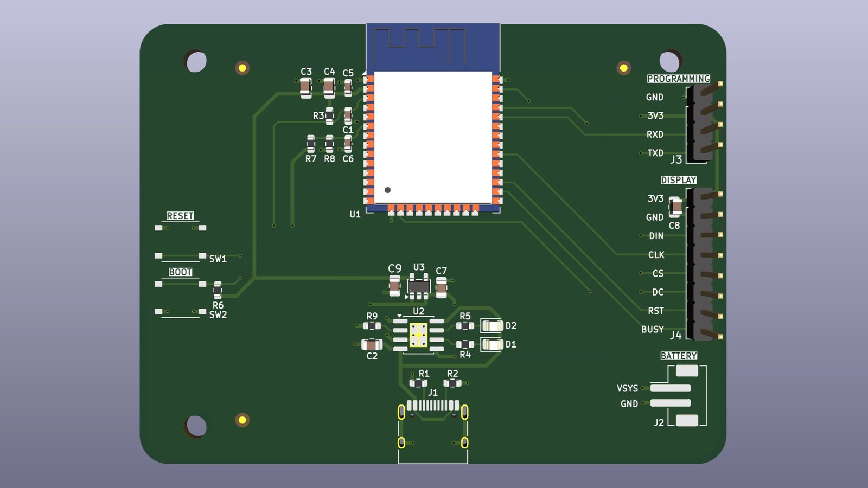Click the BOOT switch label
Viewport: 868px width, 488px height.
tap(180, 272)
